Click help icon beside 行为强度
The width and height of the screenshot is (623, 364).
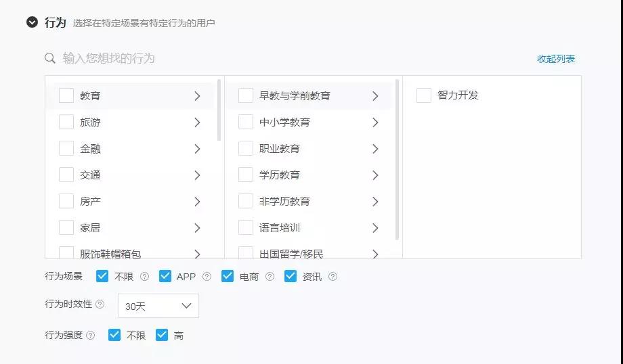91,335
